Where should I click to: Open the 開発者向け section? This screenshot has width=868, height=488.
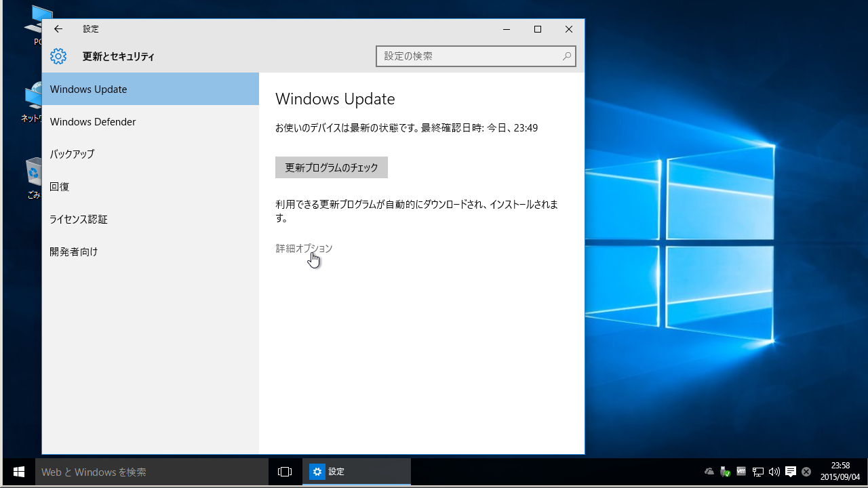point(151,251)
